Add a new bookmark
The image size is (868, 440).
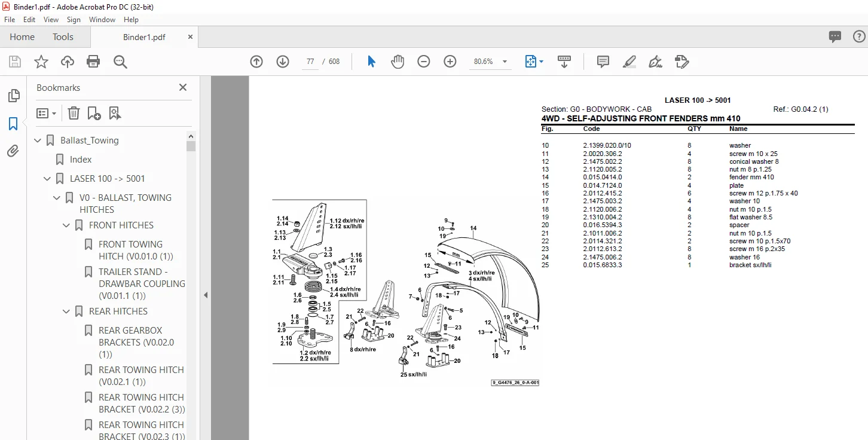(94, 113)
